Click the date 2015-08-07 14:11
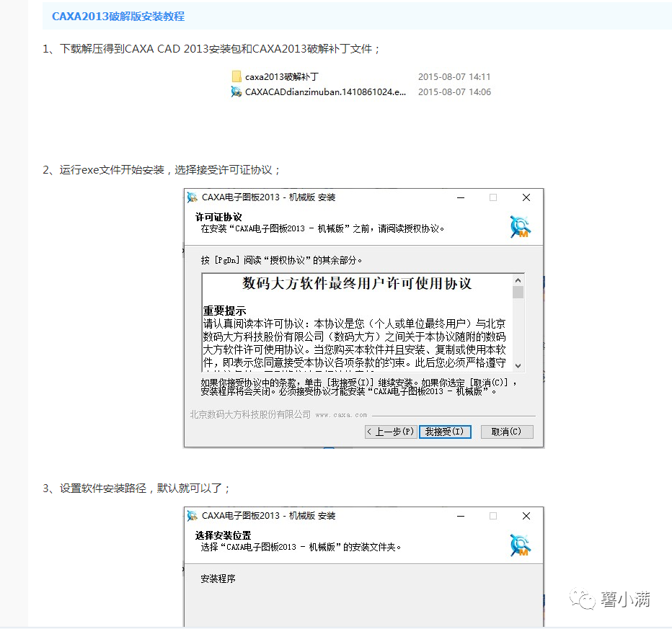 click(x=454, y=76)
